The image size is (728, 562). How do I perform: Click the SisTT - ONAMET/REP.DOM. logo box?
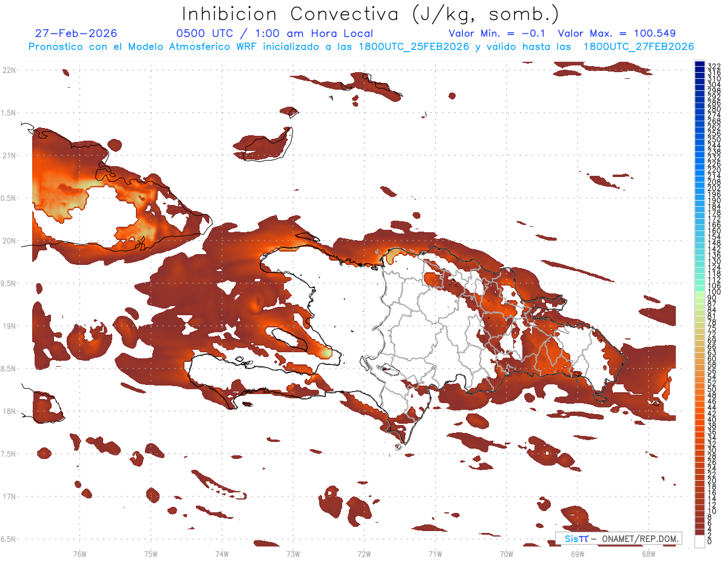[x=618, y=538]
